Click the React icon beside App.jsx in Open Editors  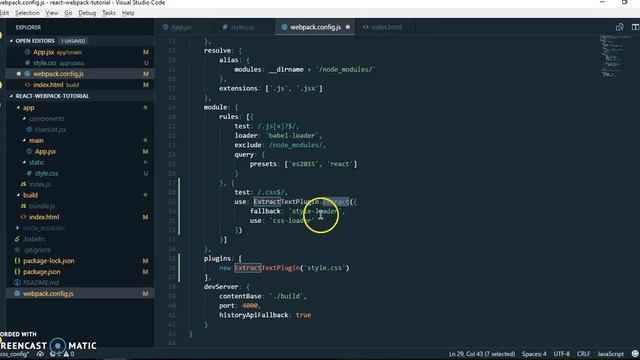coord(27,52)
